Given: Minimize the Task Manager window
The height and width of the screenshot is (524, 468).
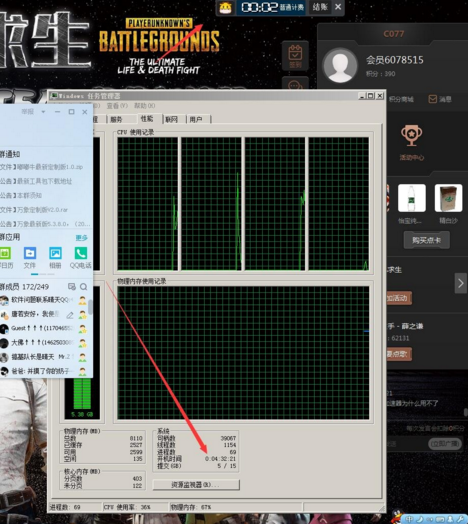Looking at the screenshot, I should [x=362, y=96].
